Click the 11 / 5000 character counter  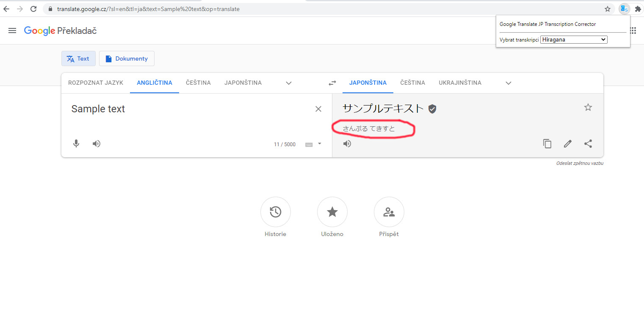point(285,145)
